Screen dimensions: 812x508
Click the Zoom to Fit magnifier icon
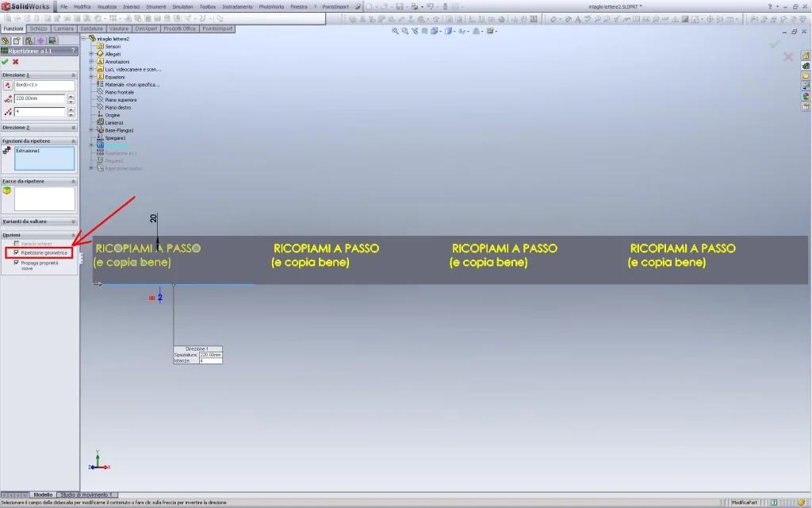coord(395,31)
